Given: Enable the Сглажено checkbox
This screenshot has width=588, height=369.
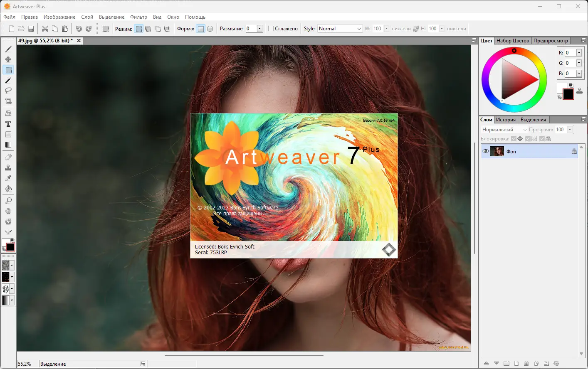Looking at the screenshot, I should 271,28.
